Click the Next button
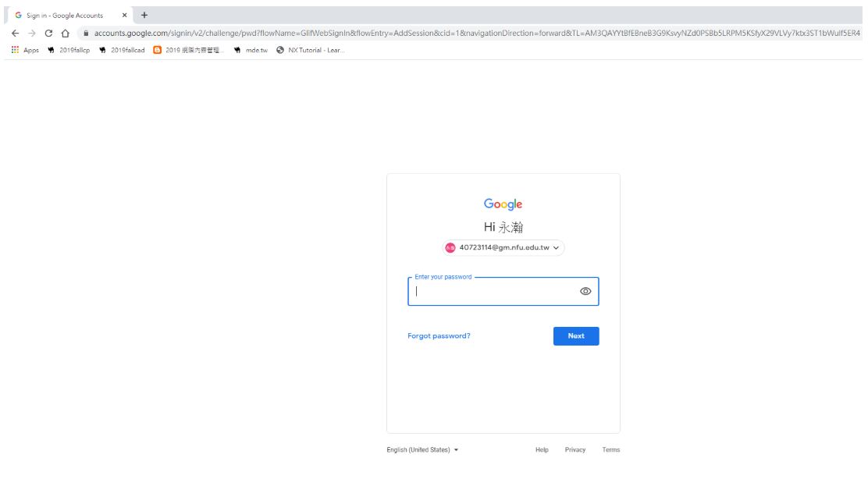 [x=576, y=336]
